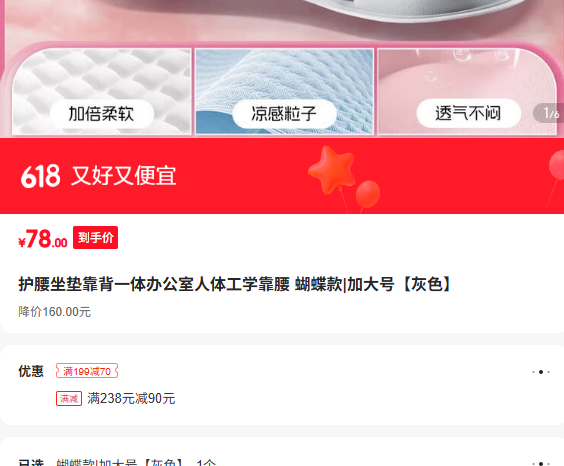Tap the 降价160.00元 price drop note

pyautogui.click(x=54, y=312)
